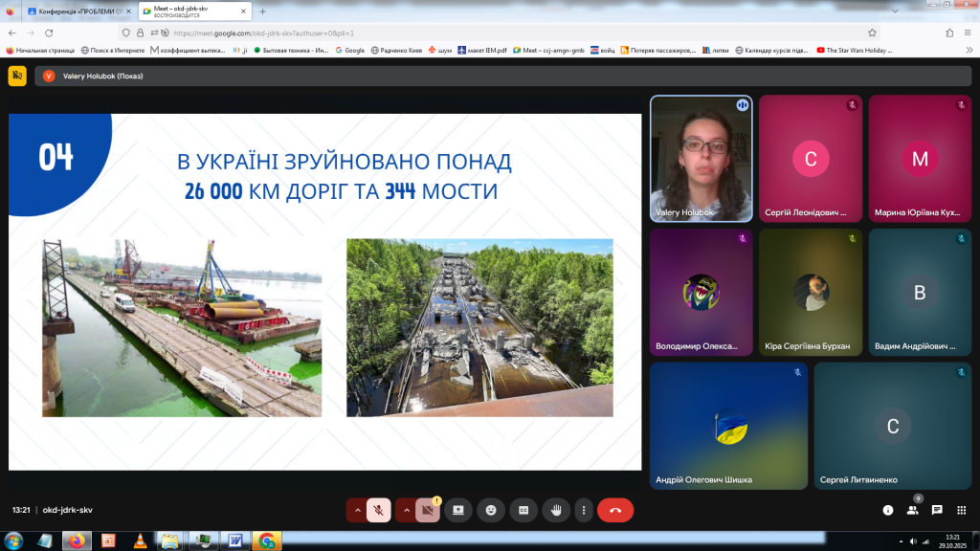Raise hand in the meeting
Viewport: 980px width, 551px height.
point(556,510)
